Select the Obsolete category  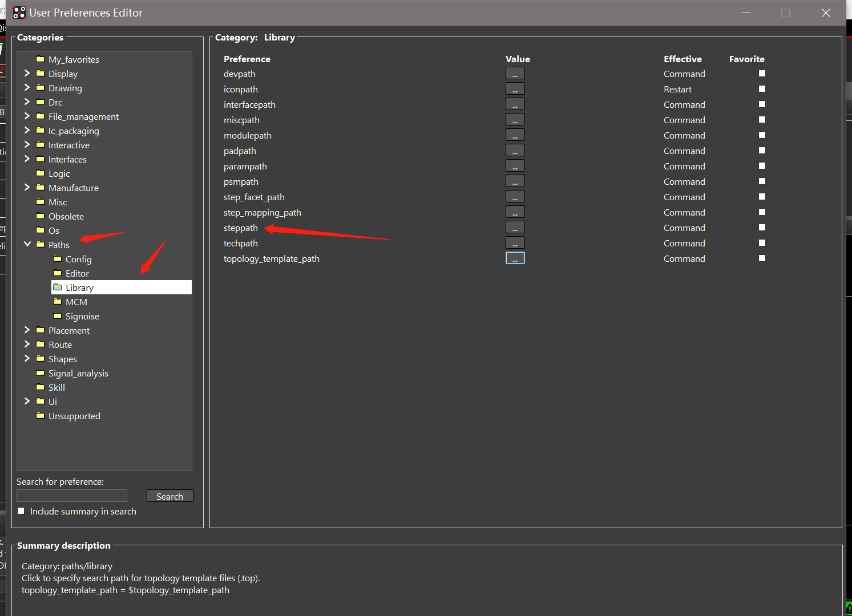(66, 216)
